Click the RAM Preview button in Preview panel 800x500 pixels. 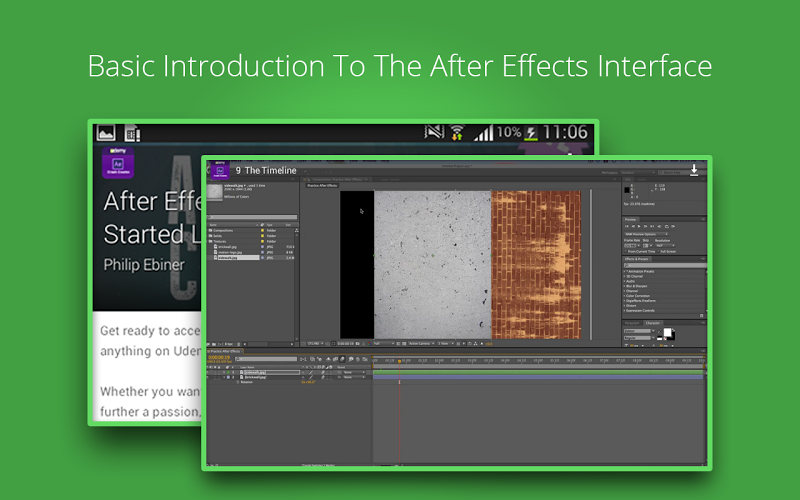[673, 226]
